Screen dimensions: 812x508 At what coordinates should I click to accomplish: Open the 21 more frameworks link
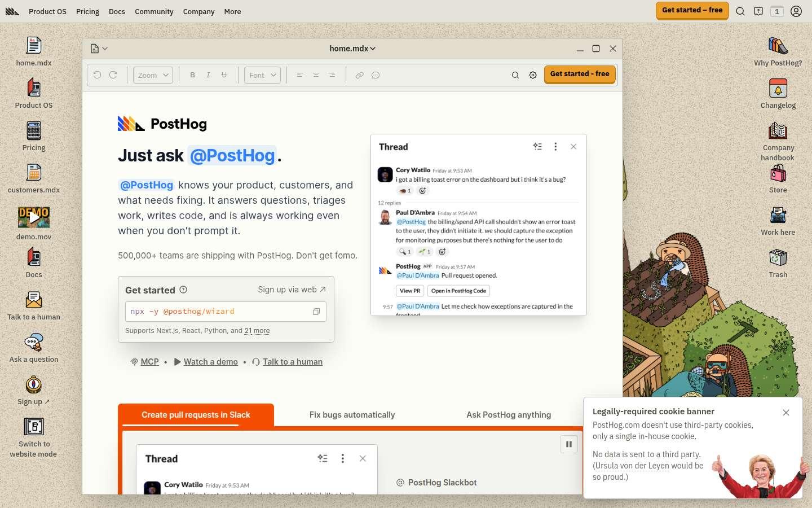[x=257, y=331]
